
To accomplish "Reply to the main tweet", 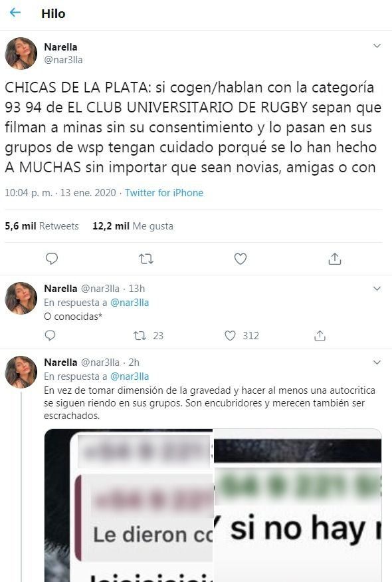I will (x=52, y=258).
